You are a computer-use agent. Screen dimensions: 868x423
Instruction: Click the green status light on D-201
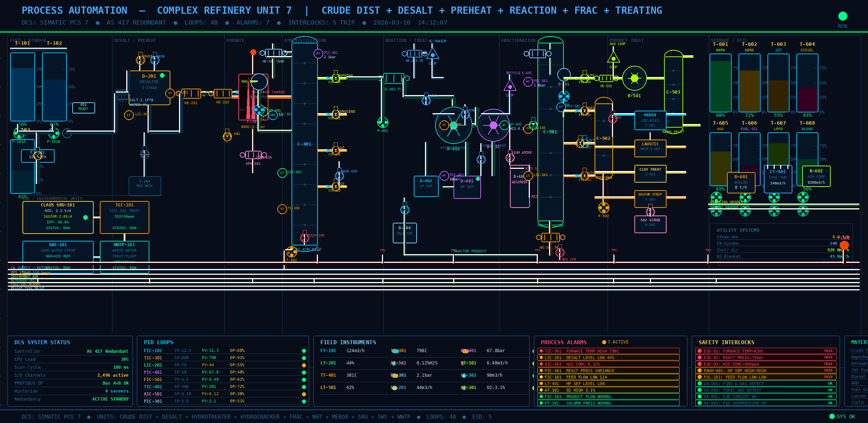[x=162, y=76]
